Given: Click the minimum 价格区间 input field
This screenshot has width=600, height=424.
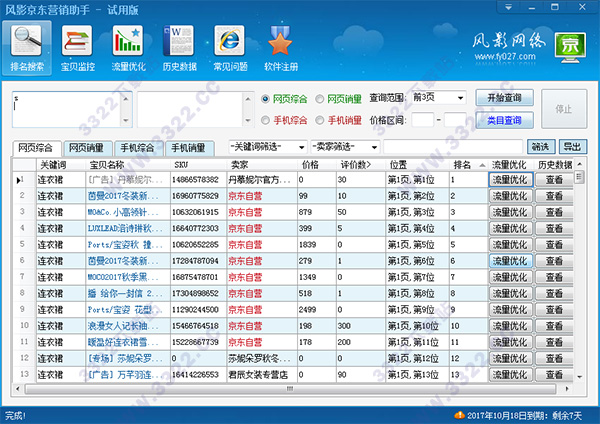Looking at the screenshot, I should [423, 120].
